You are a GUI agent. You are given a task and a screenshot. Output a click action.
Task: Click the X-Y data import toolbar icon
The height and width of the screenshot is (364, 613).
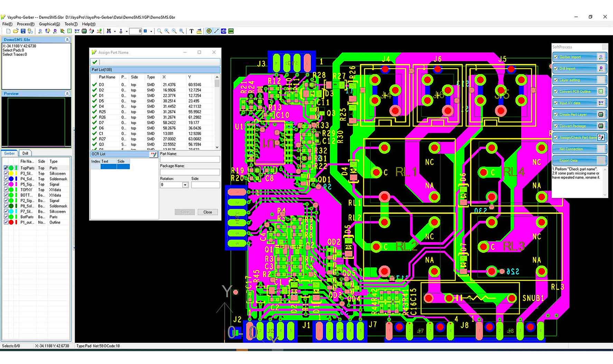(x=77, y=31)
